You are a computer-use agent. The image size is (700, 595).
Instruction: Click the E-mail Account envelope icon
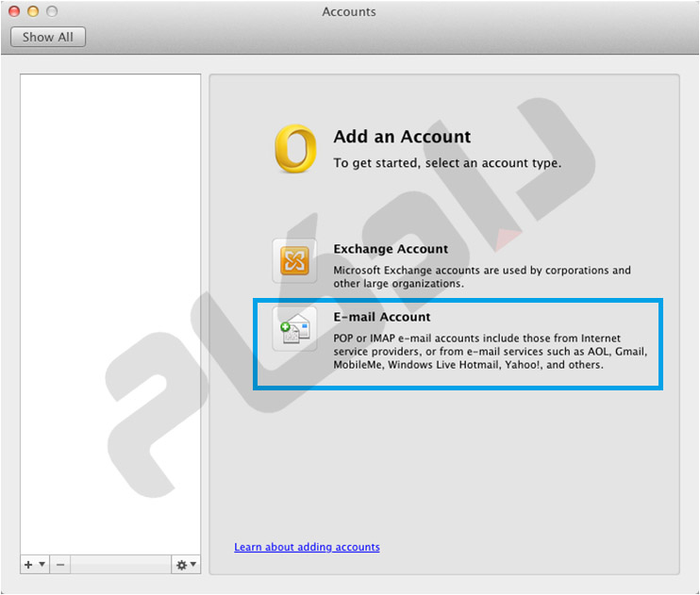click(294, 329)
